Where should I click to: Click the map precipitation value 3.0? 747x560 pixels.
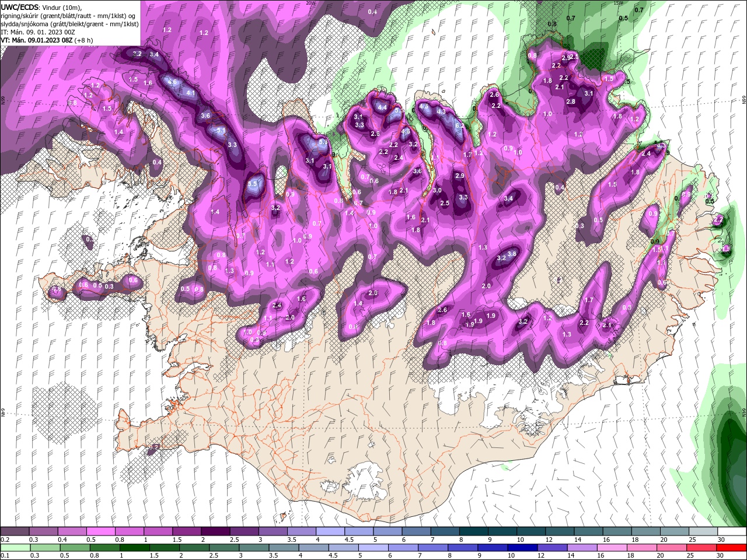click(x=437, y=191)
